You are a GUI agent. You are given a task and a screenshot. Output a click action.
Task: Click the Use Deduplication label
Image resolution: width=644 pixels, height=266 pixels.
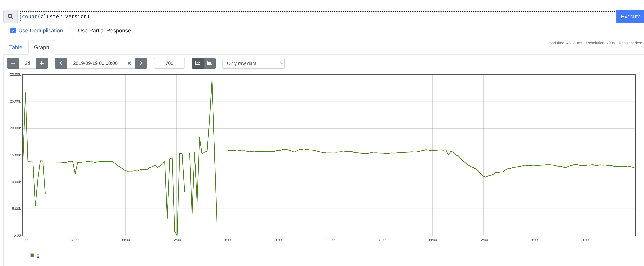point(41,30)
